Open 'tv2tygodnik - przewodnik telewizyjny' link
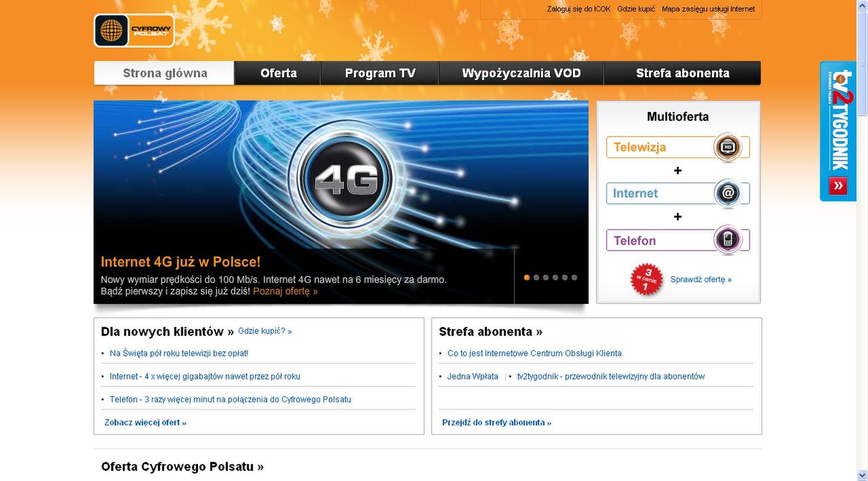Viewport: 868px width, 481px height. (x=611, y=377)
